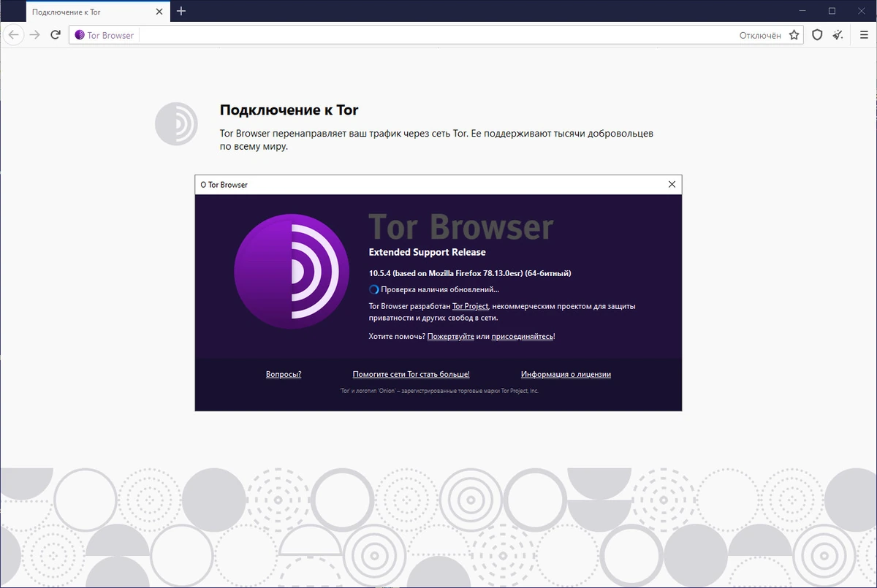Viewport: 877px width, 588px height.
Task: Click the 'Подключение к Tor' heading
Action: (x=289, y=110)
